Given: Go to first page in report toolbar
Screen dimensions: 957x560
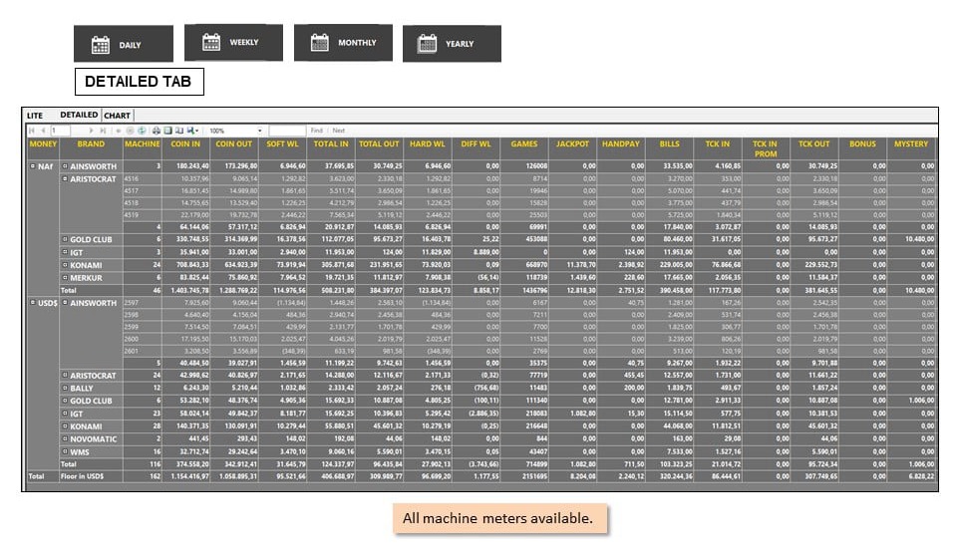Looking at the screenshot, I should pos(31,131).
